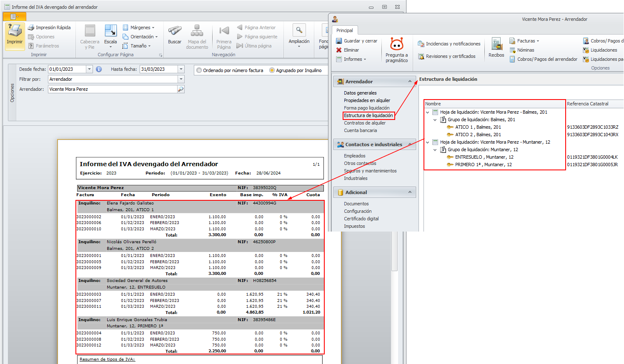
Task: Open the Filtrar por dropdown
Action: [x=181, y=79]
